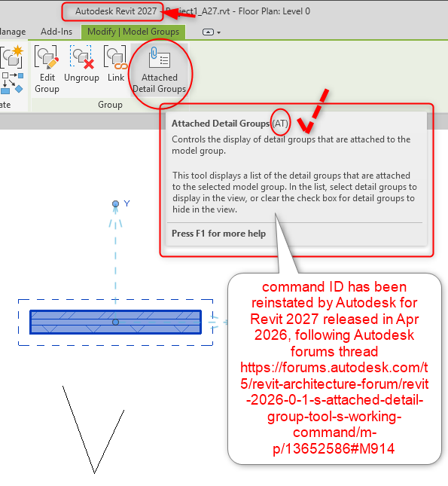Click the 'Attached Detail Groups (AT)' tooltip title
Viewport: 448px width, 486px height.
coord(230,124)
